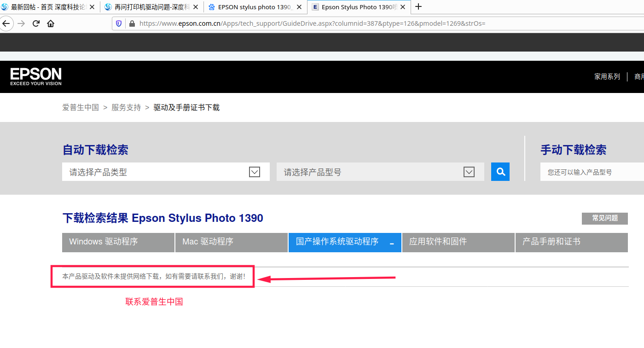Image resolution: width=644 pixels, height=348 pixels.
Task: Go to the browser home page icon
Action: pos(51,23)
